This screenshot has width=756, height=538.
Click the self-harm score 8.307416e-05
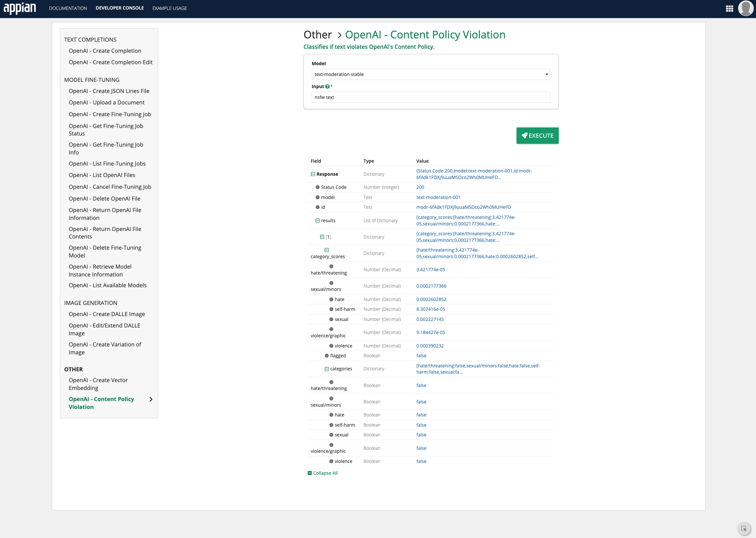[431, 309]
